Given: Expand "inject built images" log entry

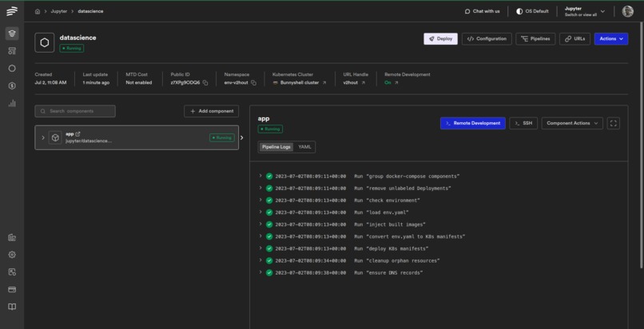Looking at the screenshot, I should (260, 224).
